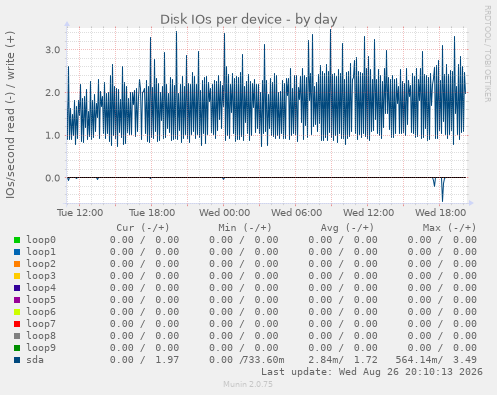The image size is (497, 395).
Task: Click the Wed 18:00 x-axis label
Action: pyautogui.click(x=440, y=213)
